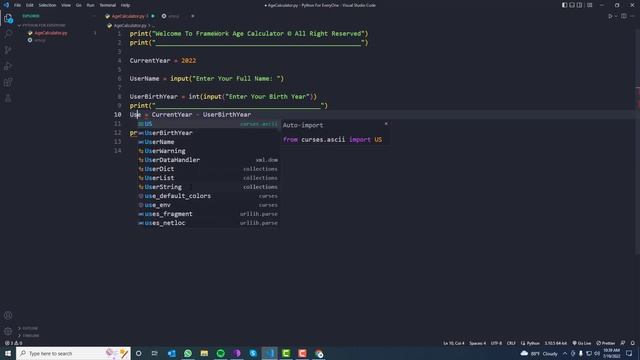
Task: Toggle primary side bar visibility
Action: point(564,5)
